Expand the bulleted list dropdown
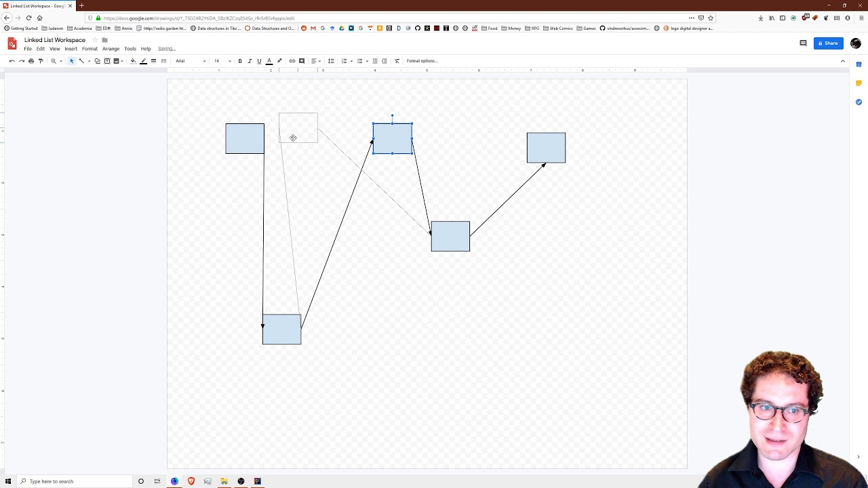 (367, 61)
